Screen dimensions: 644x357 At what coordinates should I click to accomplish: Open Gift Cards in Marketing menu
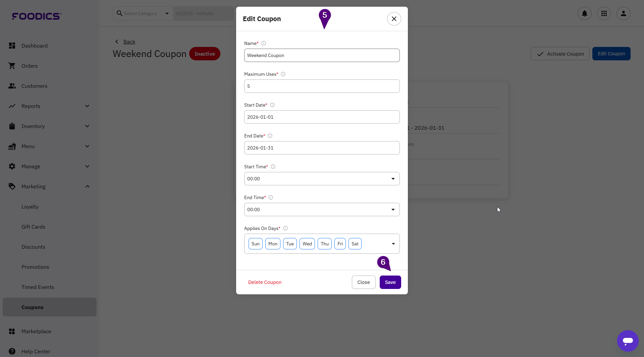pos(33,227)
